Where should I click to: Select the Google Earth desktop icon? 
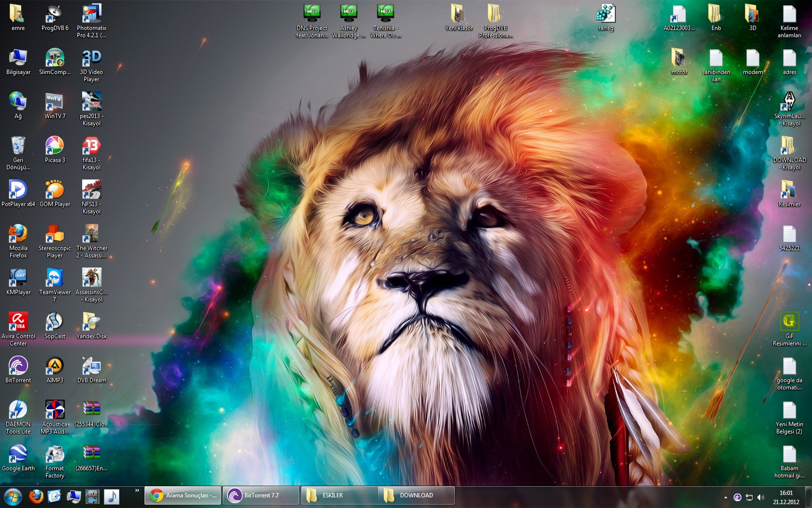pos(18,458)
